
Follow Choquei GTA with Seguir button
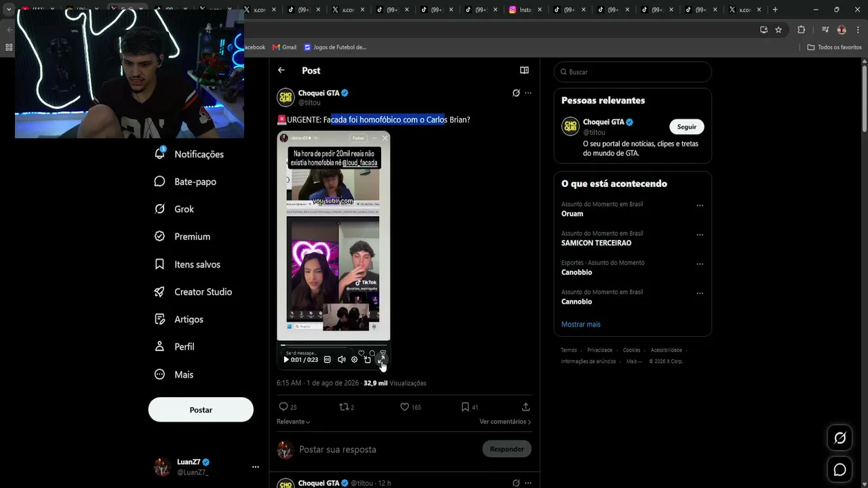point(687,127)
